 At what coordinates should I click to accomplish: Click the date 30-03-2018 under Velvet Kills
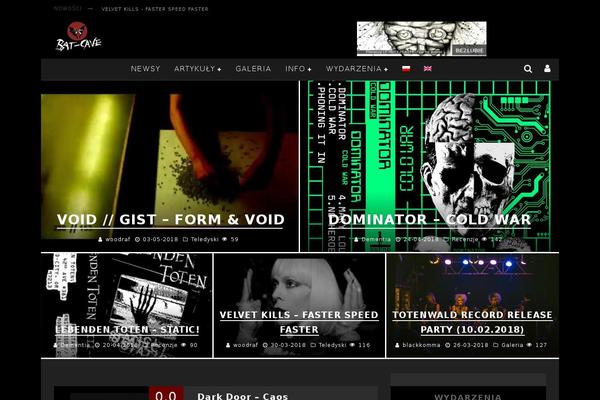(x=288, y=345)
